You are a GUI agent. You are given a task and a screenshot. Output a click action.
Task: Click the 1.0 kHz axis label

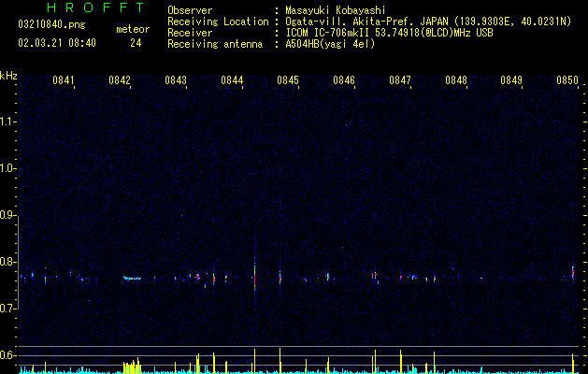[x=7, y=168]
